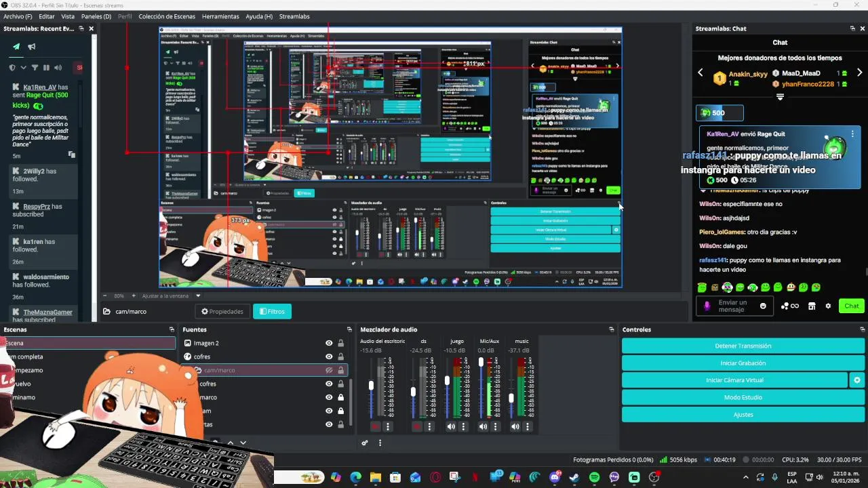Open Filtros for the selected source
Viewport: 868px width, 488px height.
pos(272,312)
